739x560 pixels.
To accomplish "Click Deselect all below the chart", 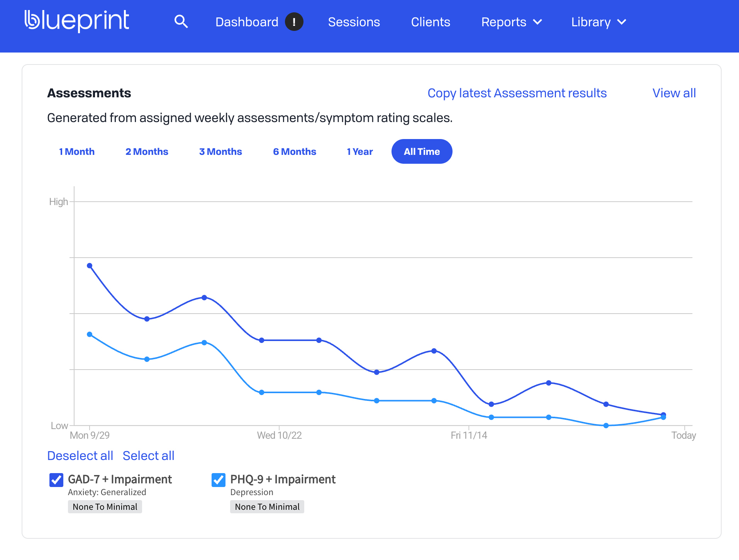I will pyautogui.click(x=80, y=456).
